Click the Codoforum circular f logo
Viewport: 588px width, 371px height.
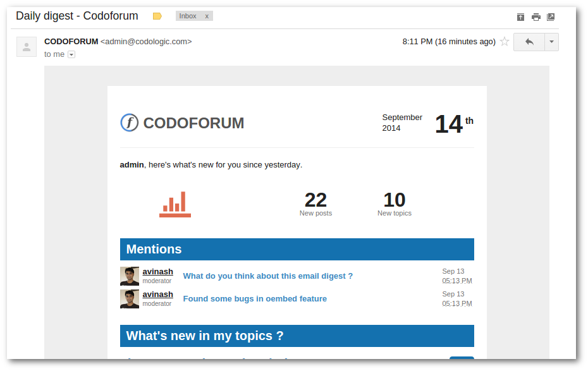coord(130,123)
